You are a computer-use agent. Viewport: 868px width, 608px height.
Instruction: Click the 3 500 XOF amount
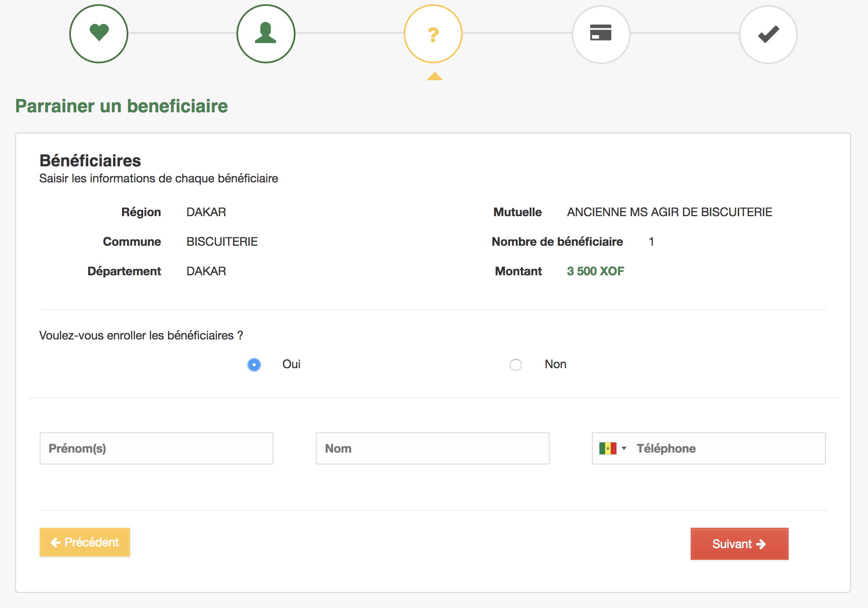coord(595,271)
